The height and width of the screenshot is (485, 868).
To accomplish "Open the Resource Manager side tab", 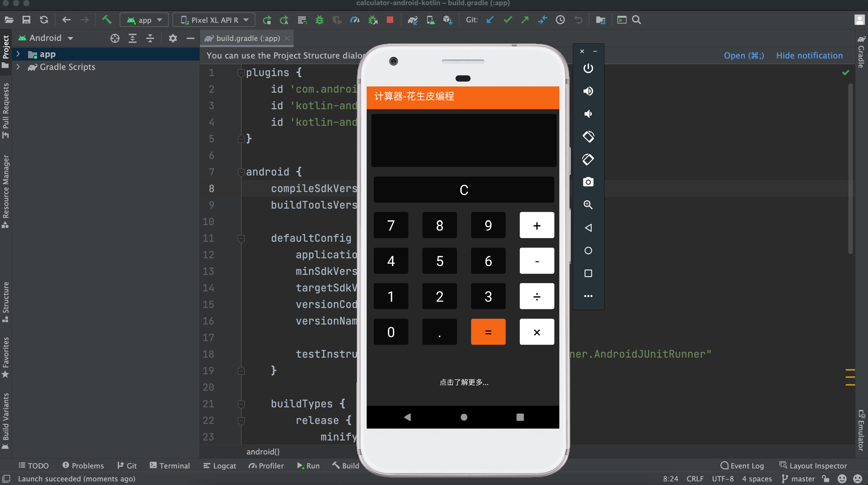I will pos(5,191).
